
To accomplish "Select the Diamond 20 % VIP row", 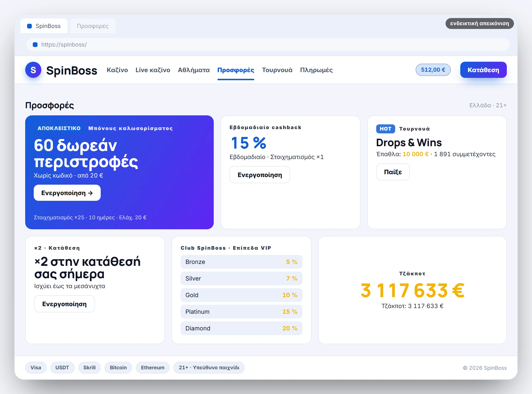I will 241,328.
